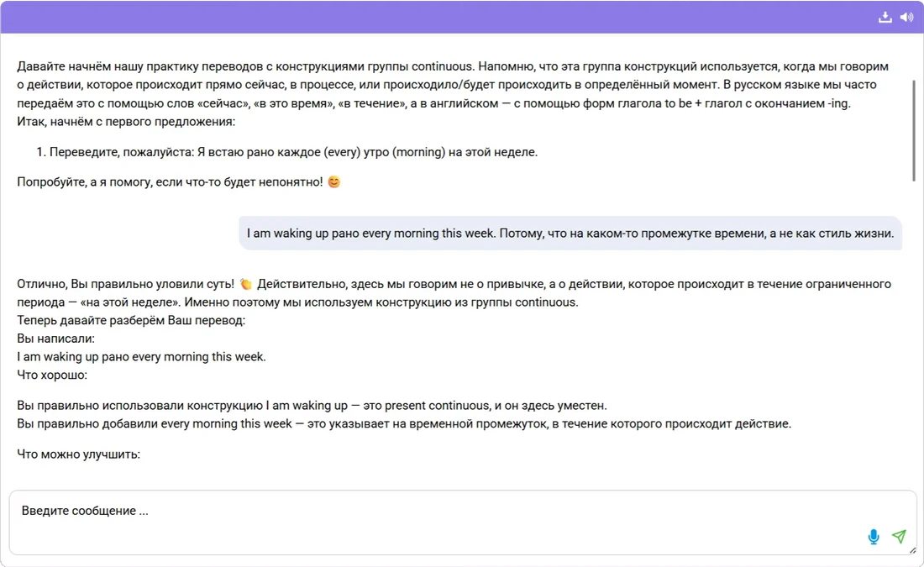The height and width of the screenshot is (567, 924).
Task: Click the download chat icon
Action: coord(885,17)
